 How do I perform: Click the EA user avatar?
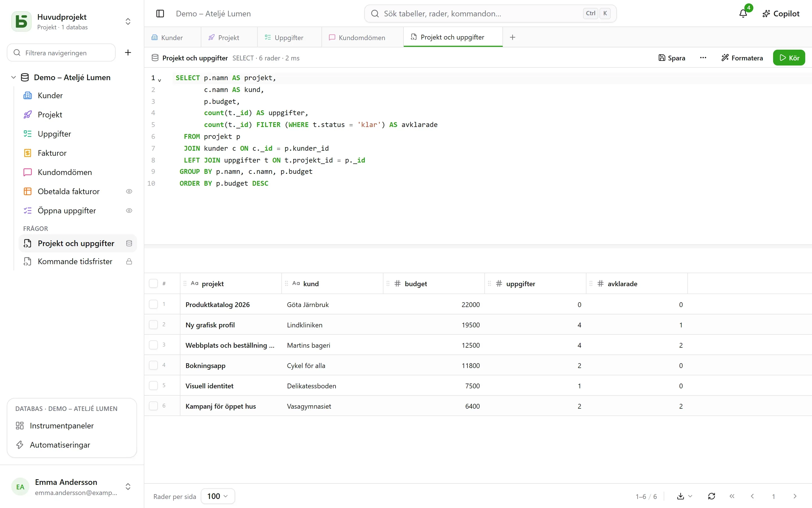[x=20, y=487]
